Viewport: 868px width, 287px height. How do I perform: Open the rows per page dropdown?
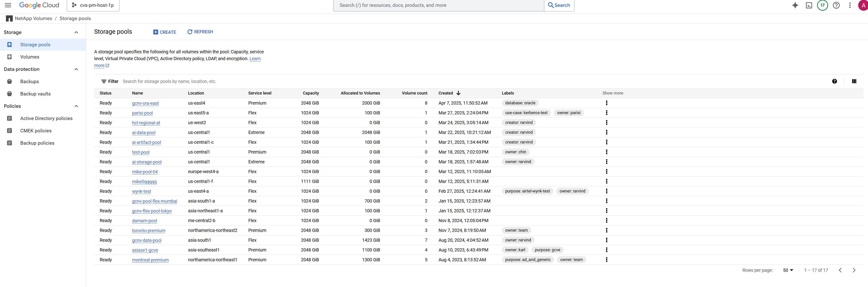click(x=788, y=270)
